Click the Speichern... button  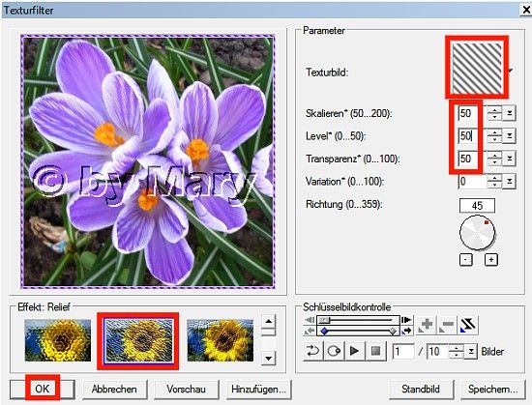[x=493, y=389]
